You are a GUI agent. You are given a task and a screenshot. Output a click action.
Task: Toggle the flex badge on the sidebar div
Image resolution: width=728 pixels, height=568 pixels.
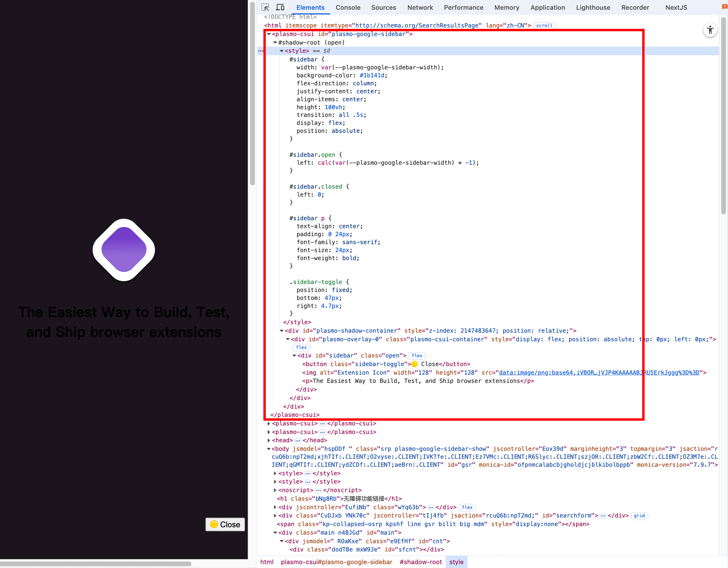[x=417, y=355]
